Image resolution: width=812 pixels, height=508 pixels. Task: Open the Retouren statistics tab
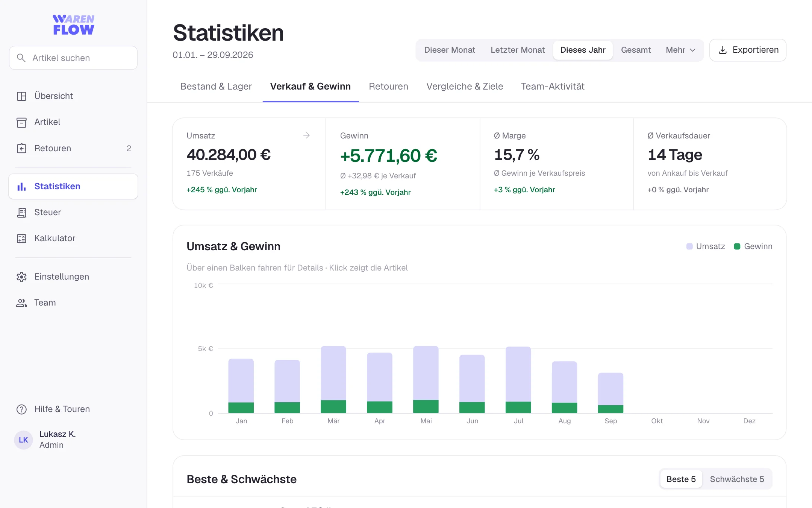pos(388,87)
